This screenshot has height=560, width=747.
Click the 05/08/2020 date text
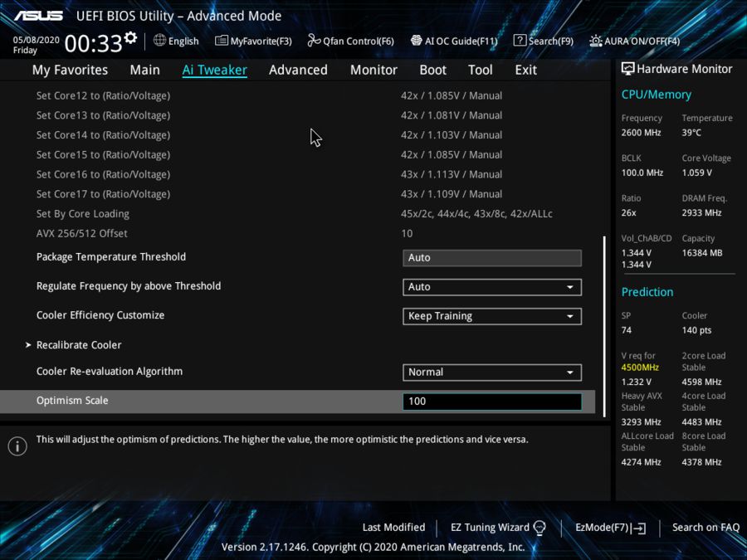pos(37,40)
